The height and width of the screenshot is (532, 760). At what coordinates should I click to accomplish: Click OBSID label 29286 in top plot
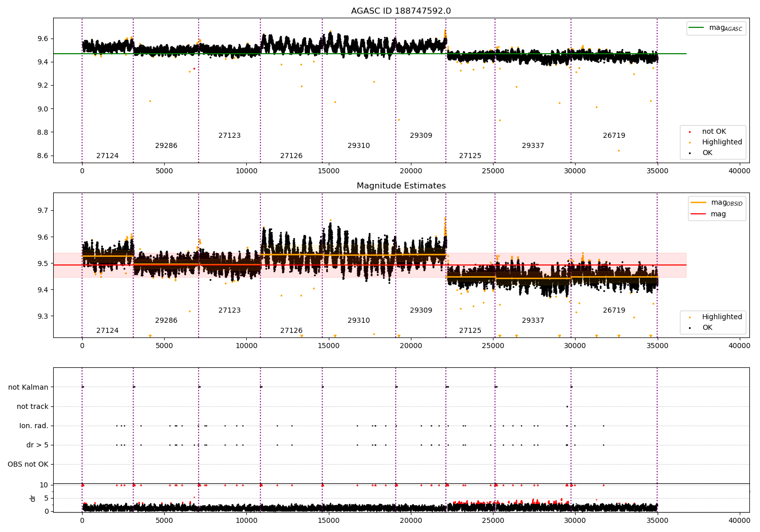pyautogui.click(x=166, y=146)
